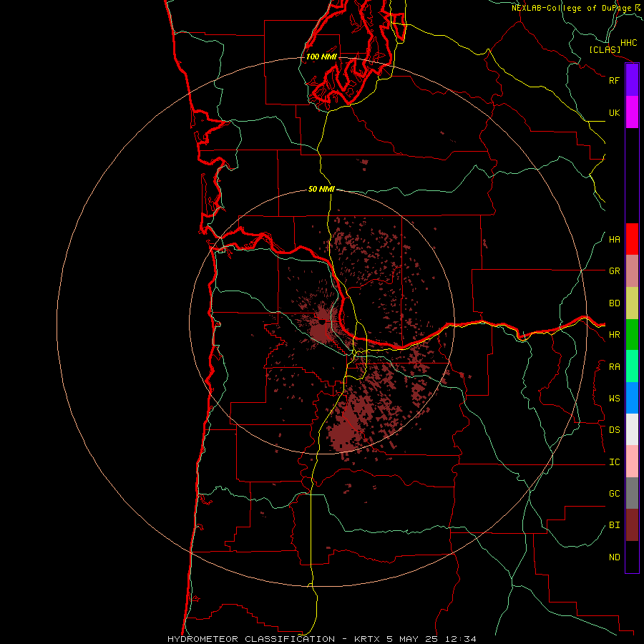Select the GR legend color block
The image size is (644, 644).
pos(632,271)
